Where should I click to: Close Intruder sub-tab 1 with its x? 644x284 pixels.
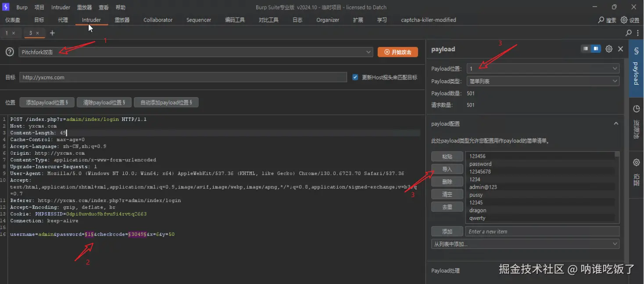tap(14, 33)
